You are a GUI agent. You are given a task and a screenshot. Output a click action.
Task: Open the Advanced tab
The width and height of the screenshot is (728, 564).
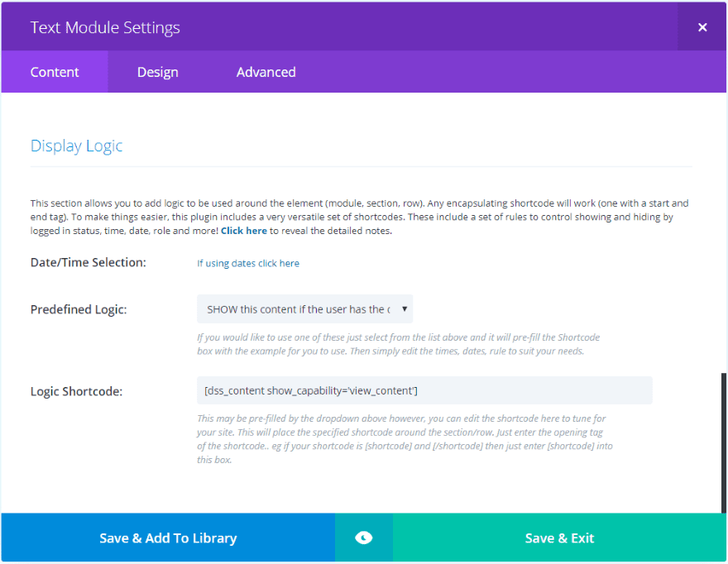pos(266,72)
